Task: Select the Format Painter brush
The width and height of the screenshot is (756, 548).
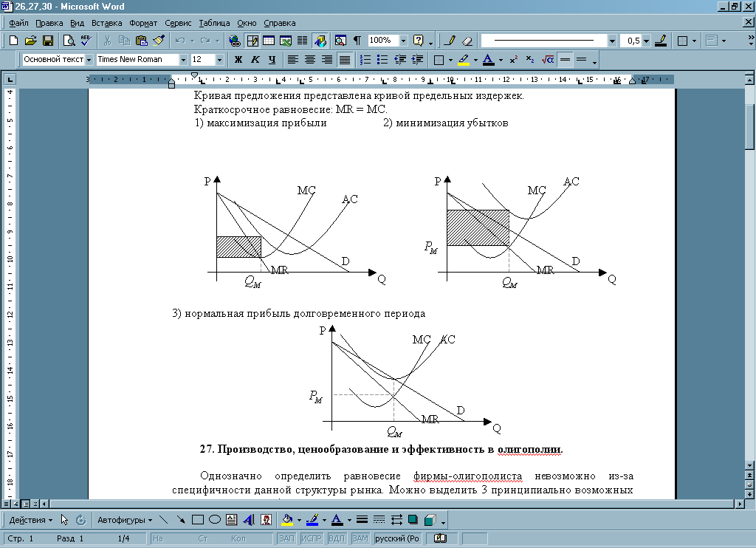Action: (x=159, y=41)
